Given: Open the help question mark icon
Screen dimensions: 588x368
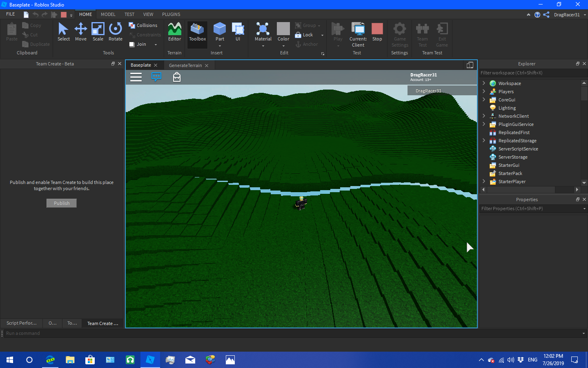Looking at the screenshot, I should tap(537, 15).
